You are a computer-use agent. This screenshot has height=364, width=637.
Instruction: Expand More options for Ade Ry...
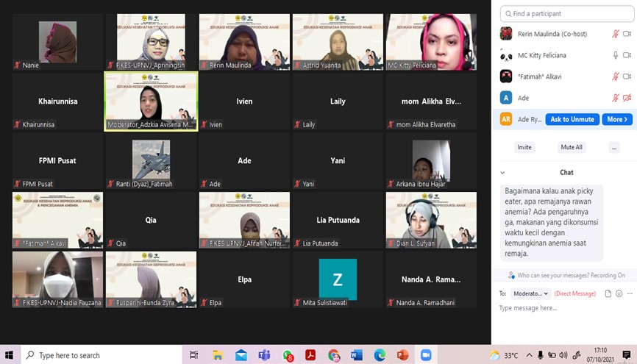(617, 119)
